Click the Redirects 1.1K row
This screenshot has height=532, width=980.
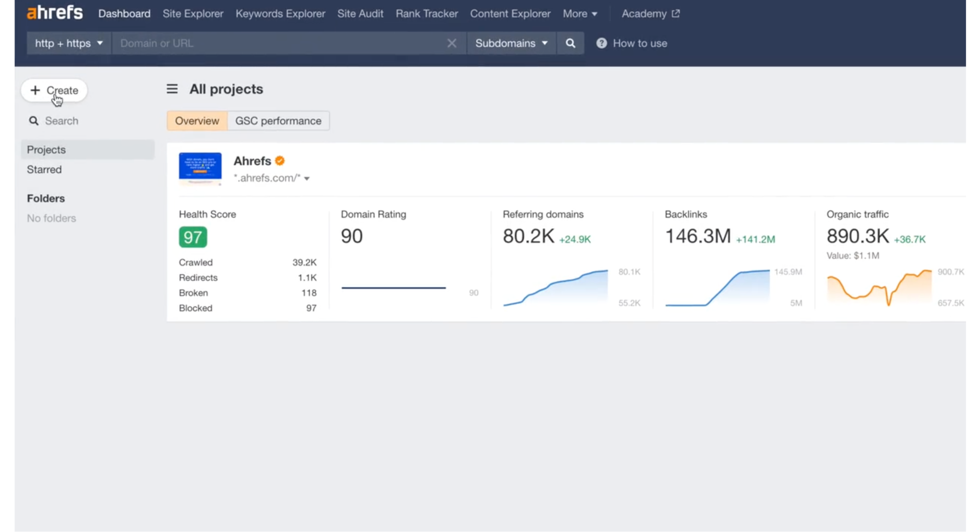click(x=248, y=277)
